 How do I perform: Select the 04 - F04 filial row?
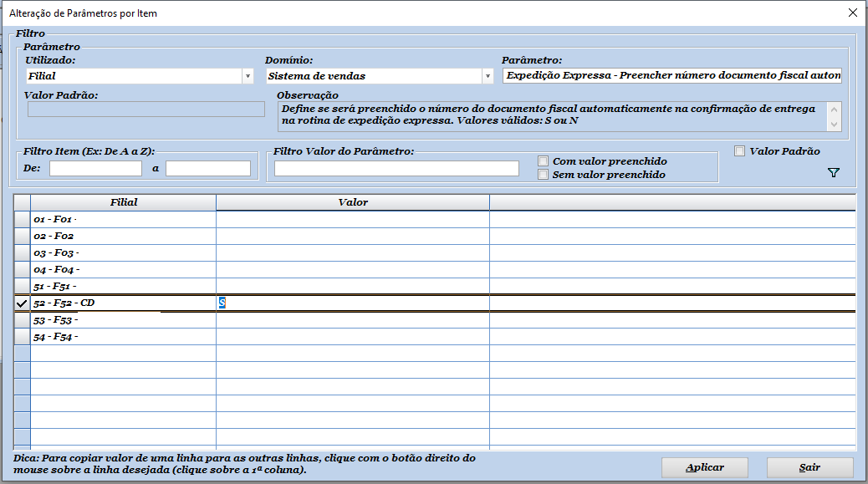(x=123, y=270)
